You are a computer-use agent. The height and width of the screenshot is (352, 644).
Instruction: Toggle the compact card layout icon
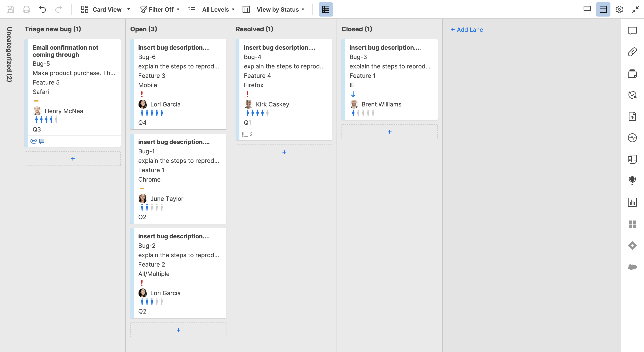coord(587,9)
